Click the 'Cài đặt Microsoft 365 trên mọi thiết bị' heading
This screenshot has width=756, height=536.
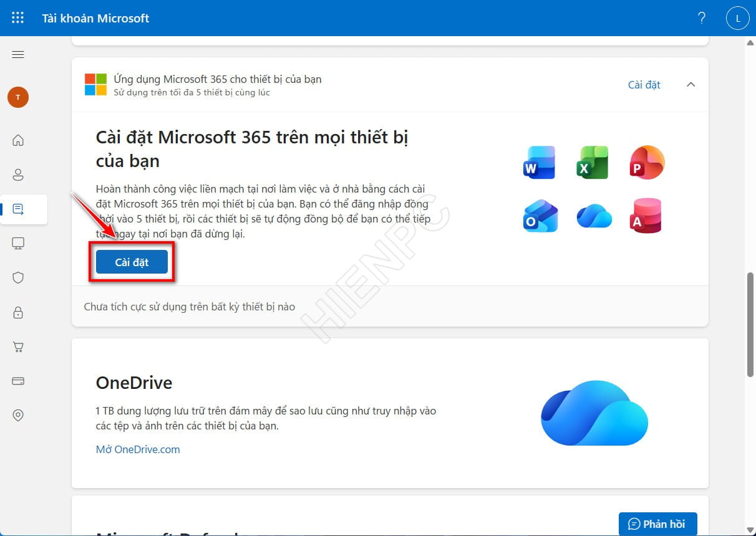point(252,149)
